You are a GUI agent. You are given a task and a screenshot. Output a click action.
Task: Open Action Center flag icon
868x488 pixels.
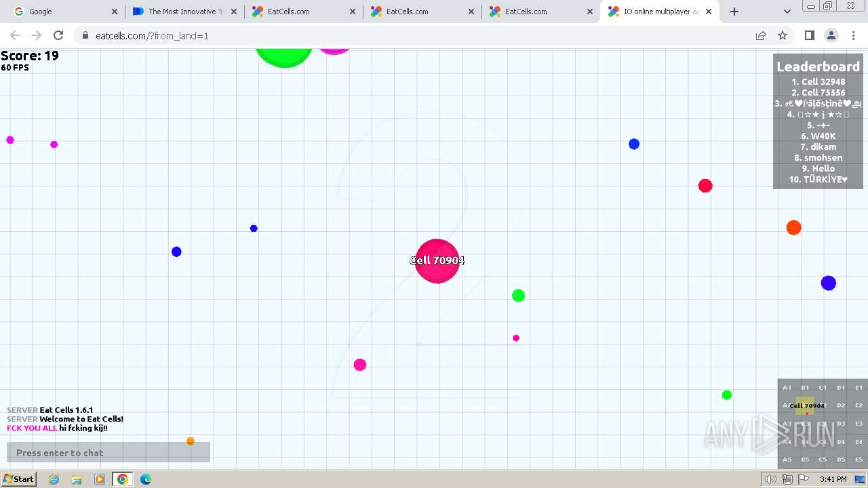pyautogui.click(x=804, y=479)
